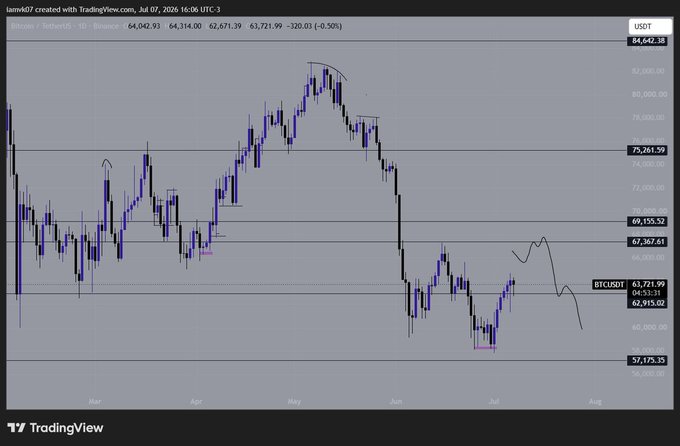This screenshot has width=680, height=446.
Task: Click the 72,000.00 price axis tick
Action: (x=648, y=188)
